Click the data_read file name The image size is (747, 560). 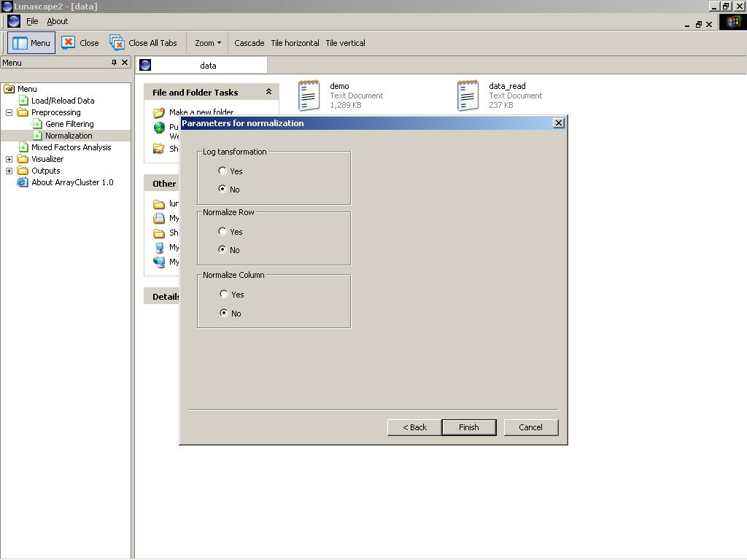507,86
